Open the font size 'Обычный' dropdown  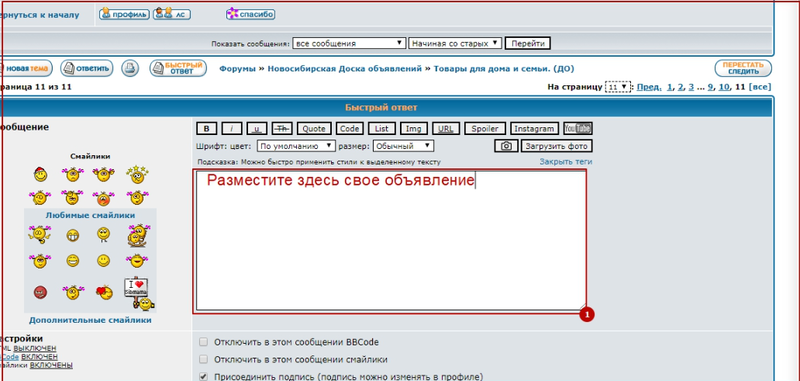click(x=403, y=146)
